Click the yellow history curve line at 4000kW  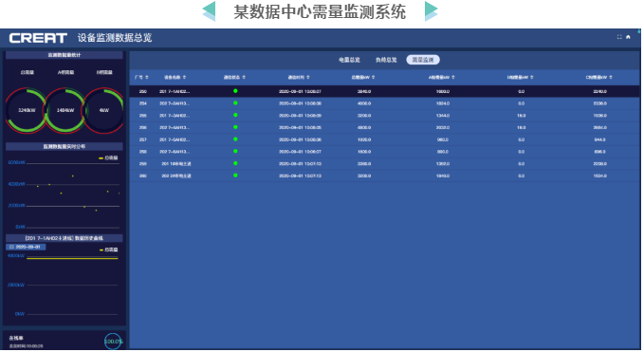click(x=72, y=258)
